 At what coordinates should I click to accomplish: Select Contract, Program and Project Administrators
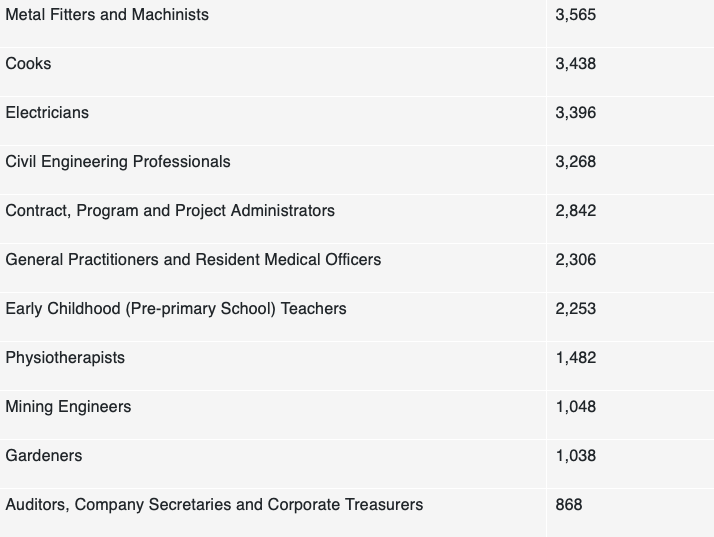click(170, 210)
